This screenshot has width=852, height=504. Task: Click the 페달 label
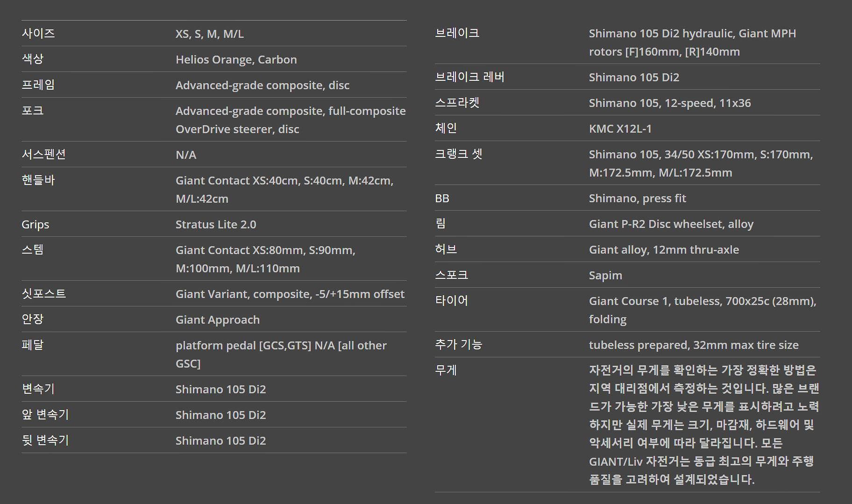[x=33, y=345]
